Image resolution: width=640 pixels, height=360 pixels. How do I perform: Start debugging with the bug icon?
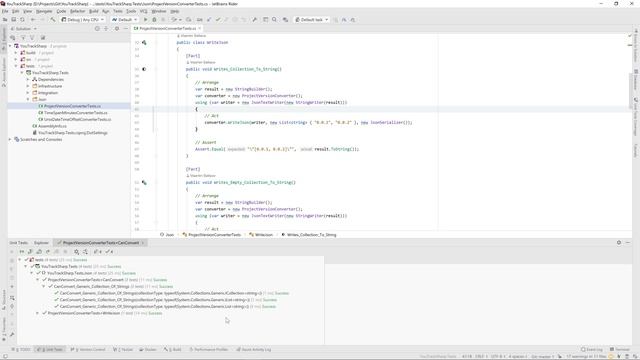click(154, 20)
